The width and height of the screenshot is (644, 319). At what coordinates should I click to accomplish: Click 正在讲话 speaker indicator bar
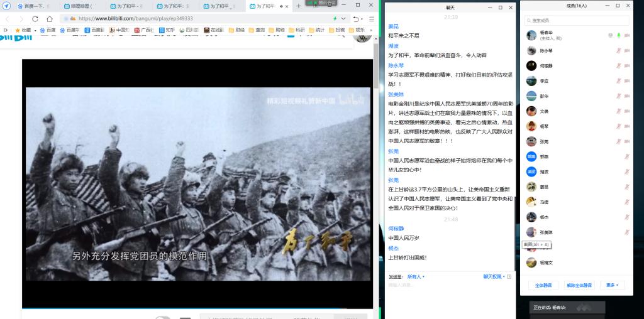(567, 308)
